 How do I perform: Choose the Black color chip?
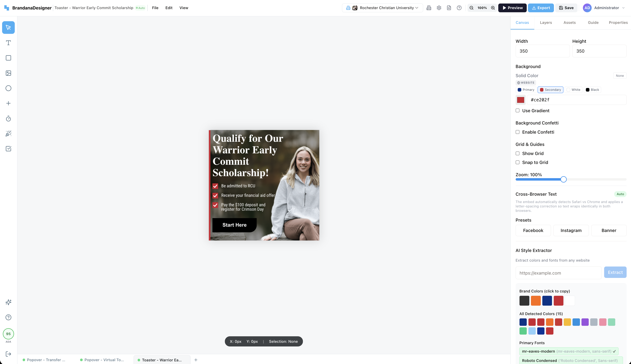(x=592, y=90)
